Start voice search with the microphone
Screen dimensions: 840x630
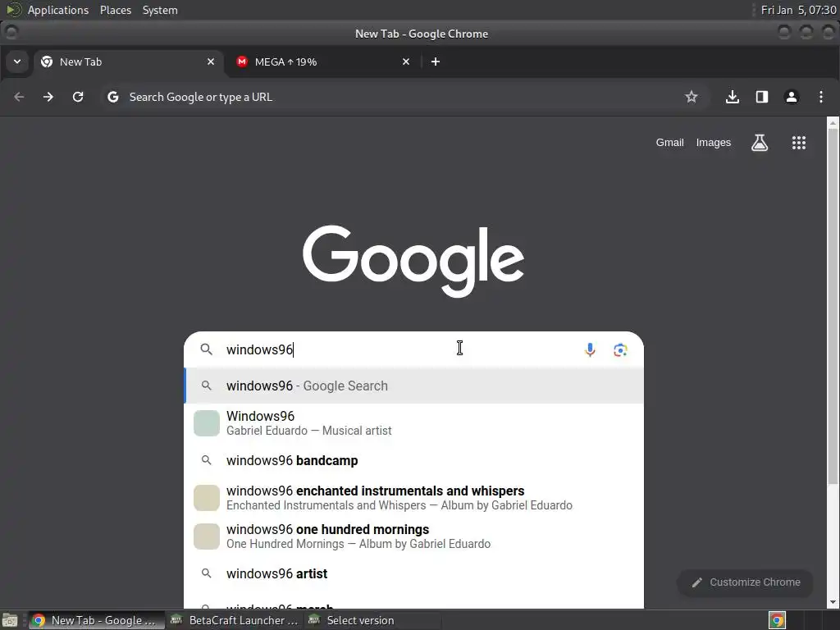tap(590, 349)
